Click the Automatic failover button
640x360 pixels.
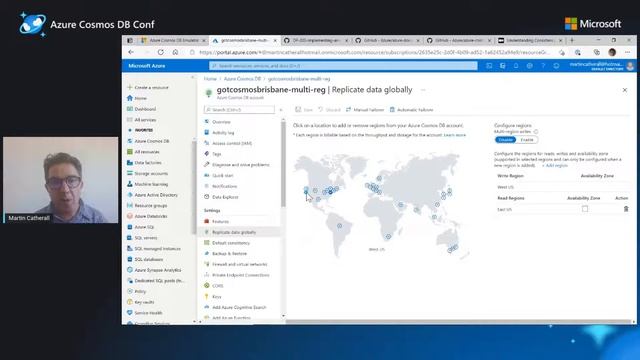pos(411,110)
